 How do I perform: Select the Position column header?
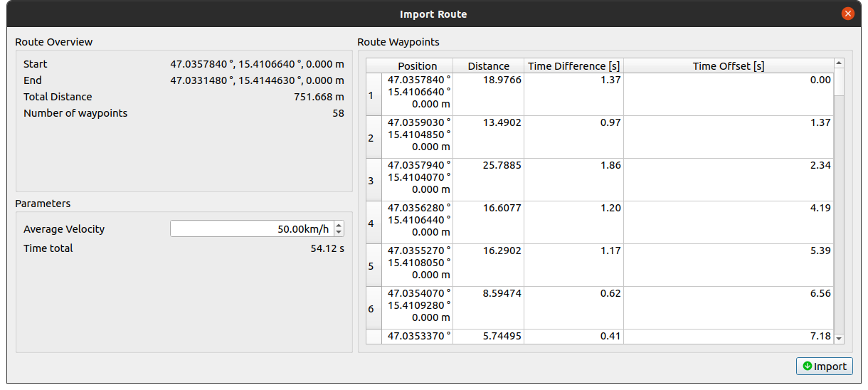417,66
